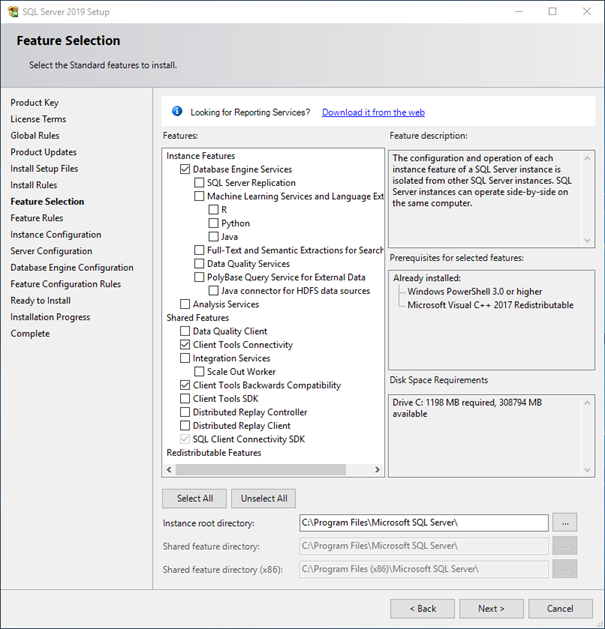605x629 pixels.
Task: Click Instance Configuration step in sidebar
Action: click(x=56, y=234)
